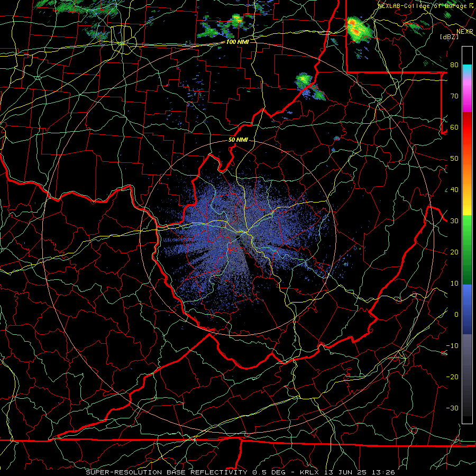Click the "[dBZ]" unit label above color bar

tap(450, 36)
